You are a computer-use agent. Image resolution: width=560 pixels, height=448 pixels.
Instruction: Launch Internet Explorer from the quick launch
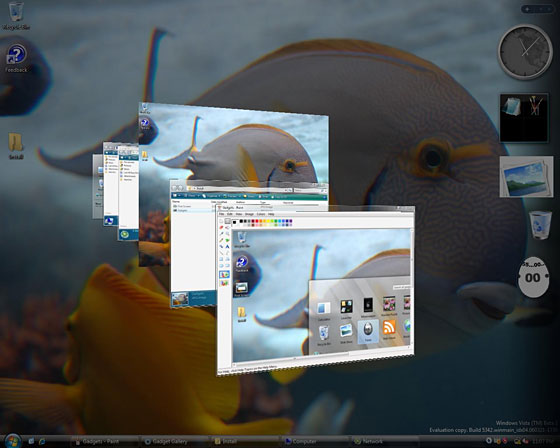point(42,441)
